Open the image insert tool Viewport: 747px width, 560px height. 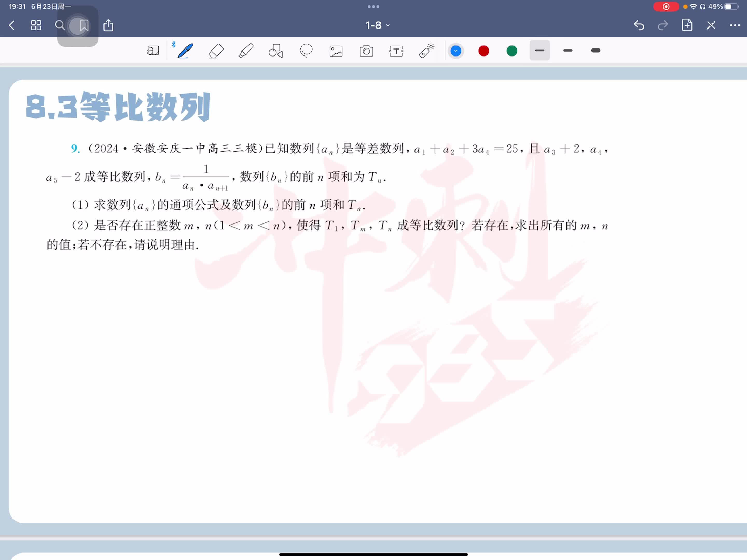point(336,51)
